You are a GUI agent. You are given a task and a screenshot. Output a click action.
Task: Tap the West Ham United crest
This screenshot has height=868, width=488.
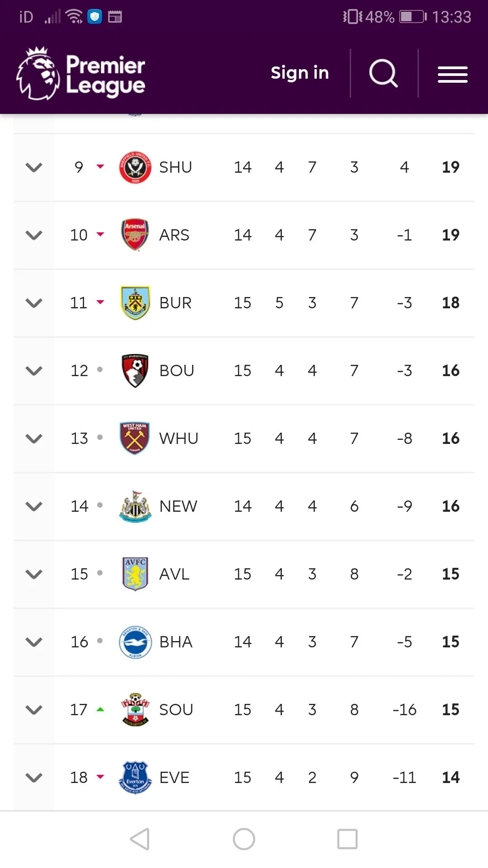135,439
